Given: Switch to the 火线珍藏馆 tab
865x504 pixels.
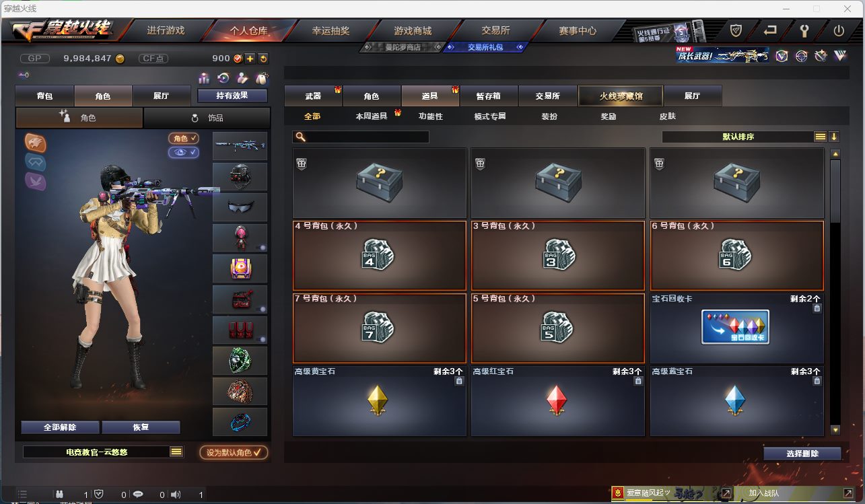Looking at the screenshot, I should tap(621, 96).
